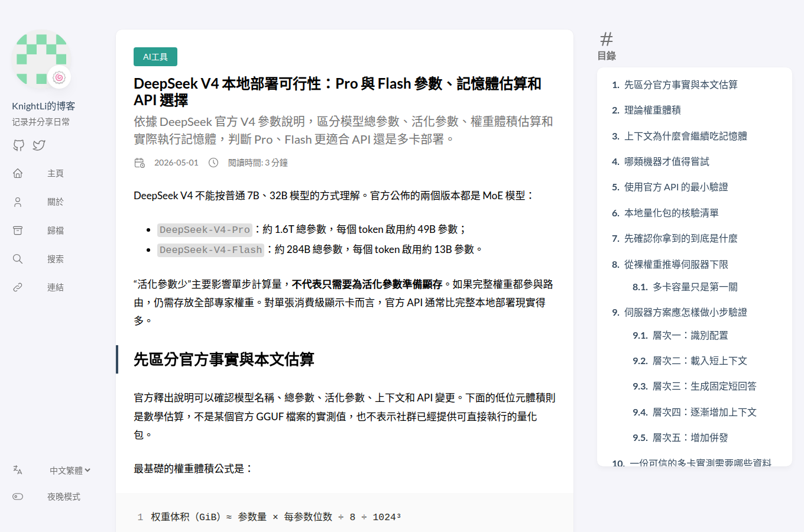Jump to 先確認你拿到的到底是什麼
Viewport: 804px width, 532px height.
(x=681, y=238)
